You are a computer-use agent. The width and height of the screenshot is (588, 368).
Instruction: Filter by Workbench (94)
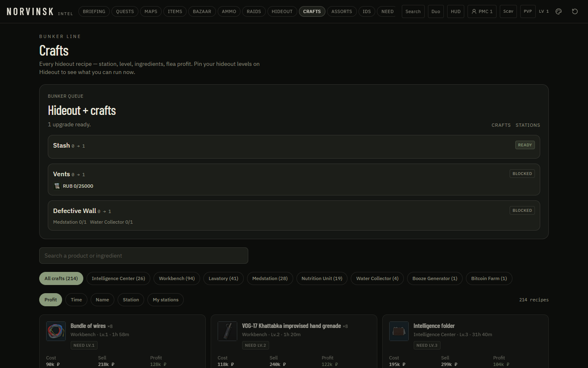pos(177,278)
